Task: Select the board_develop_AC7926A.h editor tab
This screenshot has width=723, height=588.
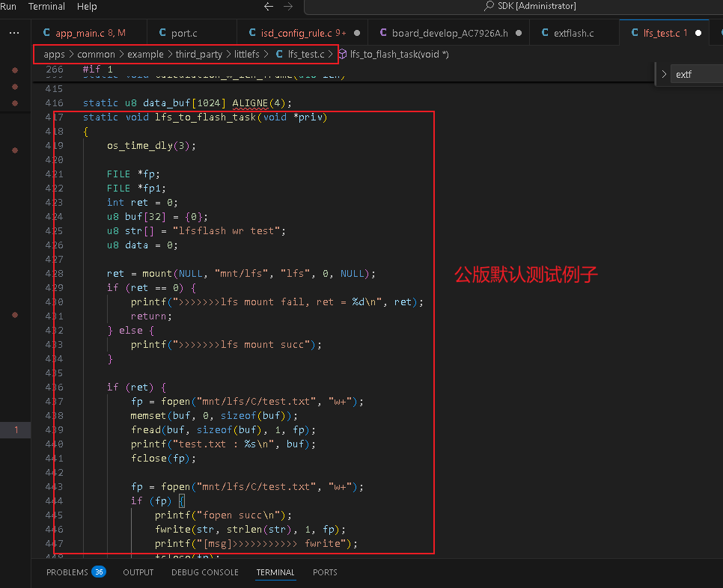Action: click(x=449, y=33)
